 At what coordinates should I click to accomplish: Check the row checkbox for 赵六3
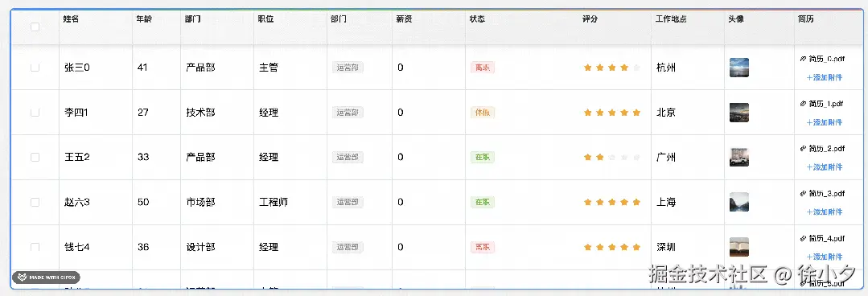pos(35,202)
